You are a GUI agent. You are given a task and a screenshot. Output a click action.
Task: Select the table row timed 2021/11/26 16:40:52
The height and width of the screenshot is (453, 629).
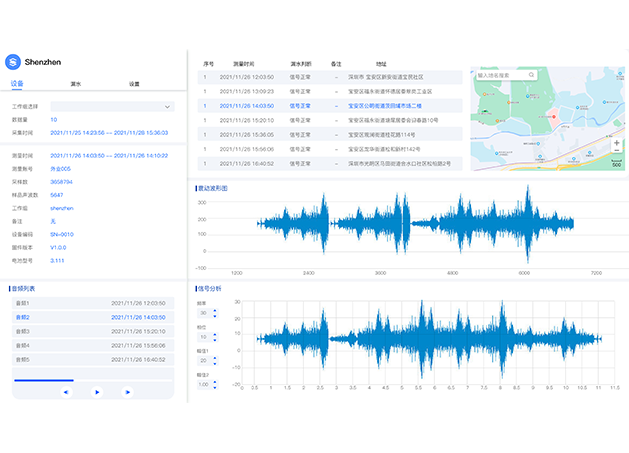pyautogui.click(x=330, y=163)
